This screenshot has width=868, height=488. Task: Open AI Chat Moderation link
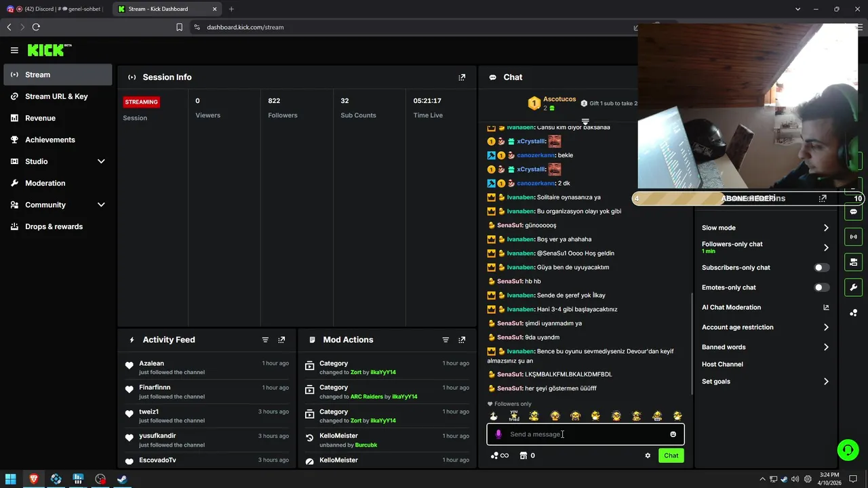(x=766, y=307)
